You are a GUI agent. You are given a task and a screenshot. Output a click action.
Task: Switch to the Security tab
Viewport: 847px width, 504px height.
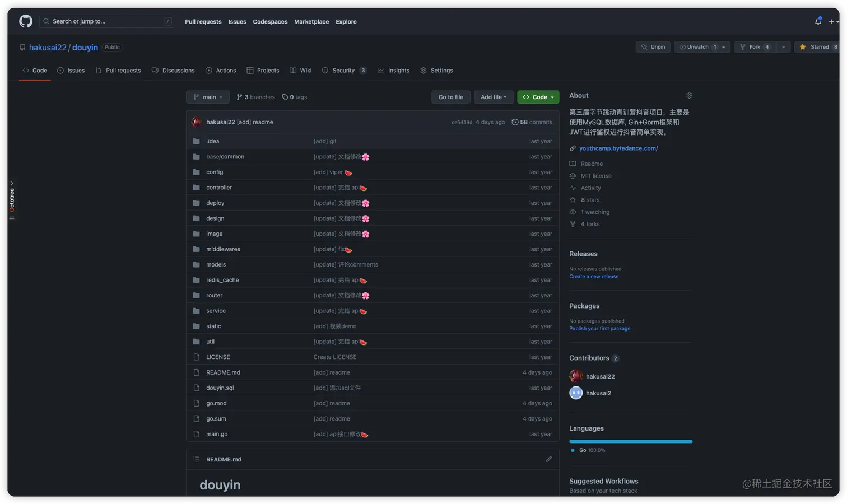[344, 71]
